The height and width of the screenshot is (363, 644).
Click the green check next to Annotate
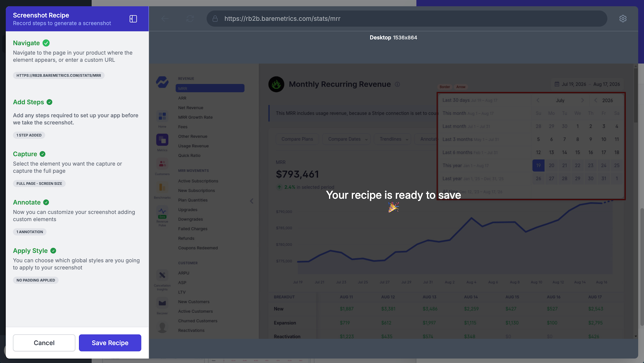pos(46,202)
